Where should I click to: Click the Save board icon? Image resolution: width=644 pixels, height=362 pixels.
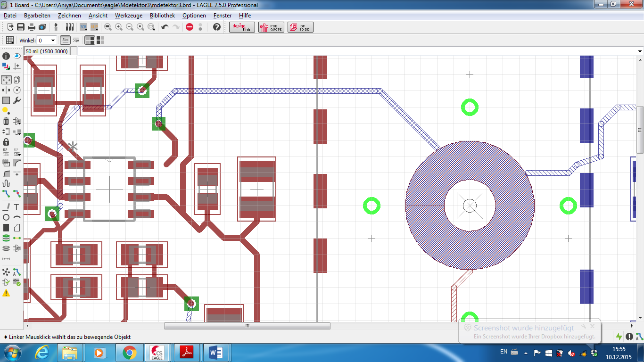coord(21,27)
